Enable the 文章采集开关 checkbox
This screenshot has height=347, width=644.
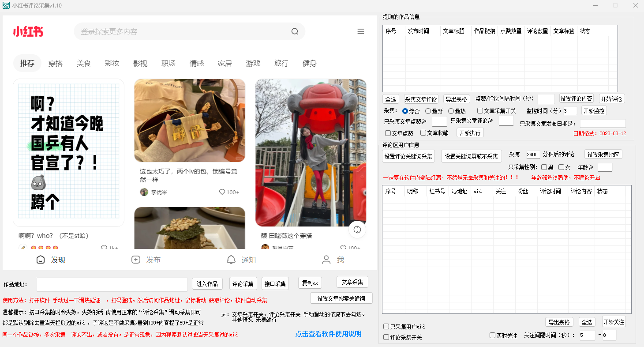pos(480,111)
